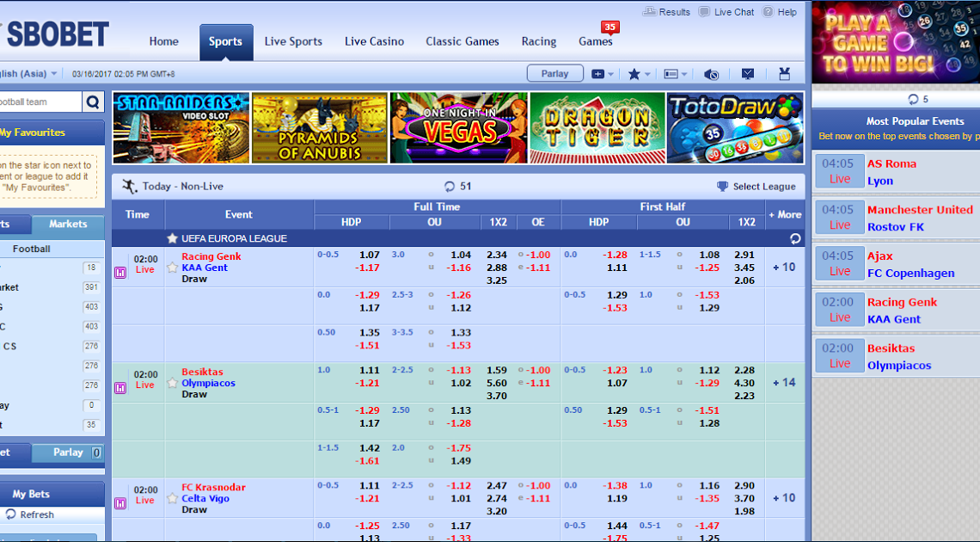The width and height of the screenshot is (980, 542).
Task: Open Live Chat
Action: [726, 12]
